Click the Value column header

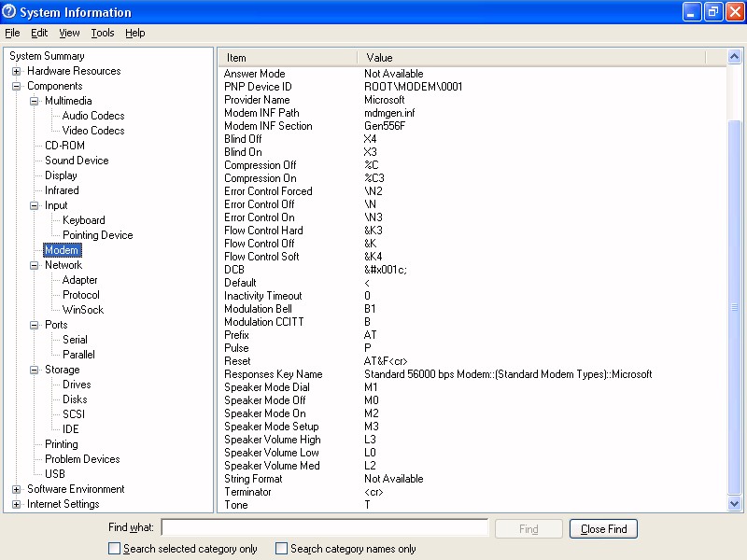[x=532, y=58]
